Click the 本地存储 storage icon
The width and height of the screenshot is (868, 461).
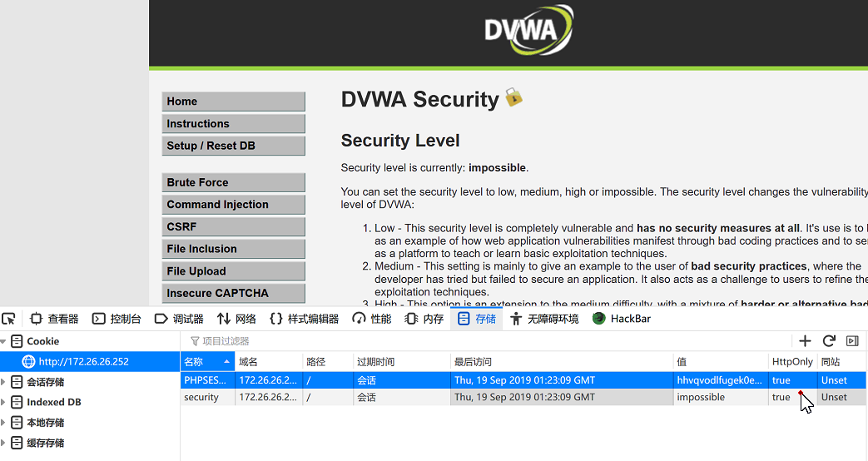point(17,423)
